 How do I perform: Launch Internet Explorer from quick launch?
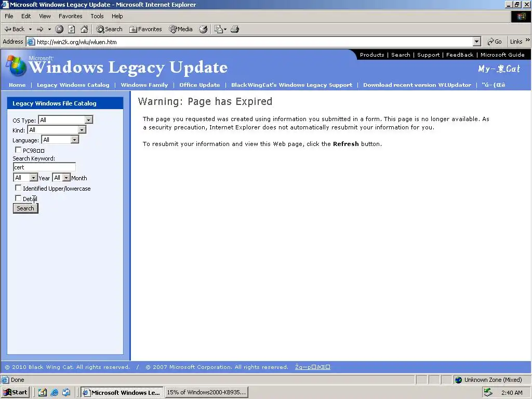pos(54,393)
